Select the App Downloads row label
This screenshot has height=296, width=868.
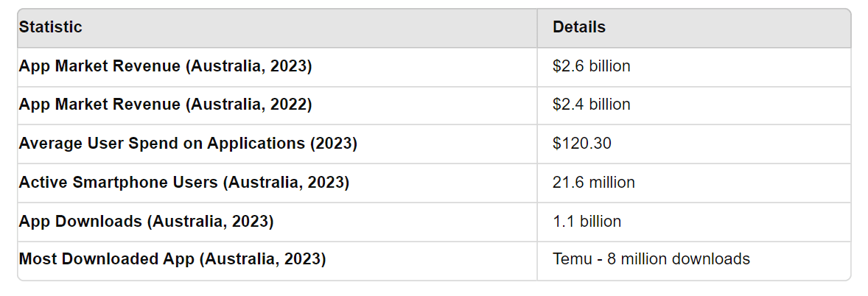(x=146, y=221)
